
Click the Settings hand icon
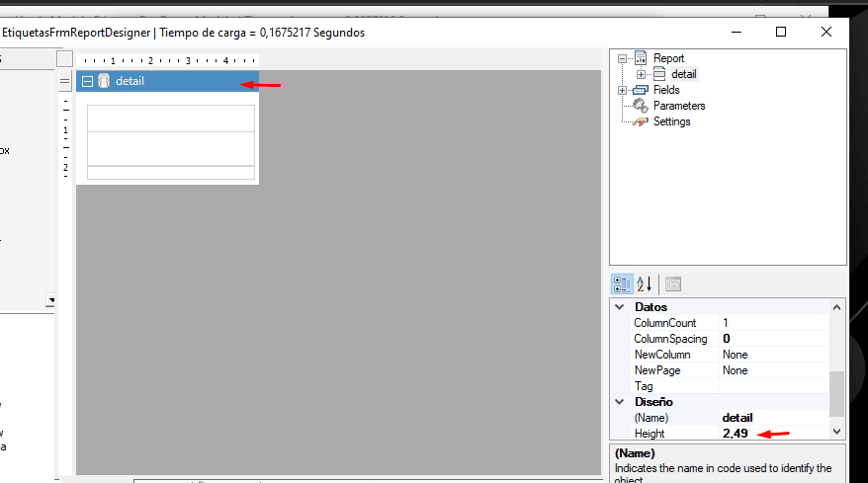click(641, 121)
